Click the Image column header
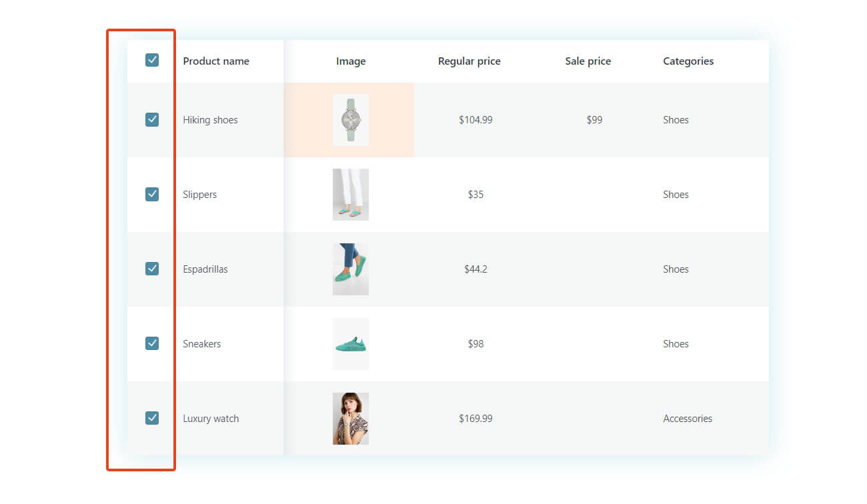This screenshot has width=867, height=504. coord(351,61)
